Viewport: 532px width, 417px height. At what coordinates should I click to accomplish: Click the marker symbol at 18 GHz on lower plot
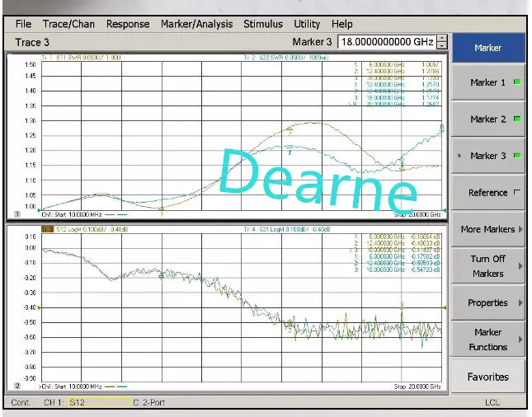point(402,305)
